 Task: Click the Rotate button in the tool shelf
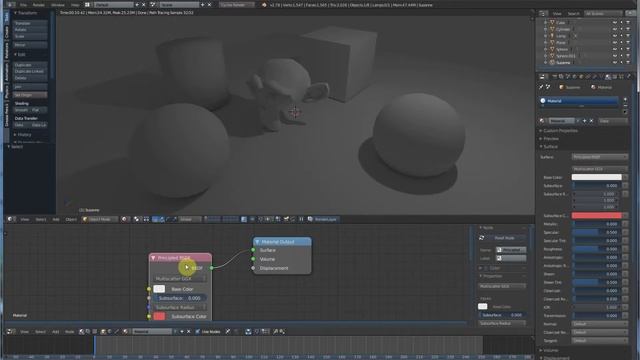coord(30,30)
